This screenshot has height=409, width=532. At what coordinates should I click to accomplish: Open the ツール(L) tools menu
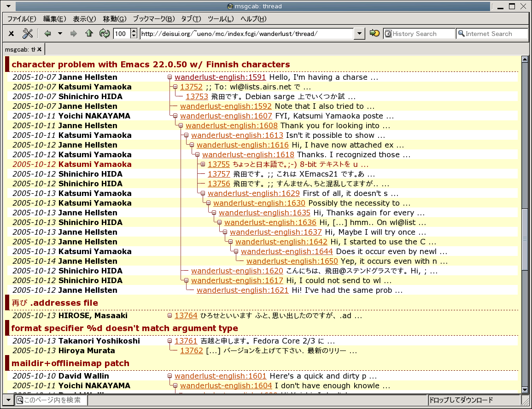tap(221, 19)
